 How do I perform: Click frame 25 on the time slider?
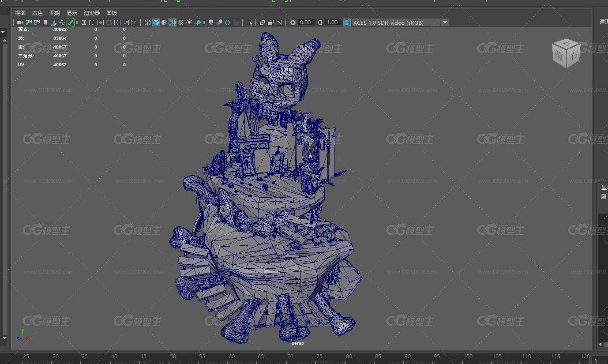tap(26, 356)
